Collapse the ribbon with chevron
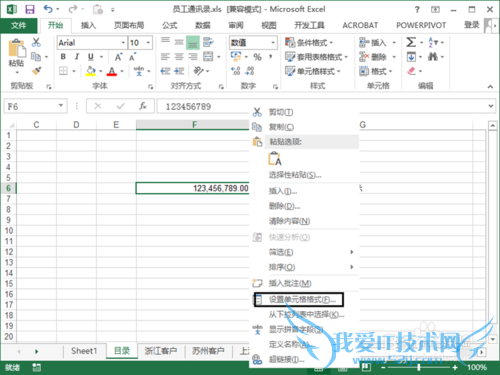The image size is (500, 375). coord(490,86)
